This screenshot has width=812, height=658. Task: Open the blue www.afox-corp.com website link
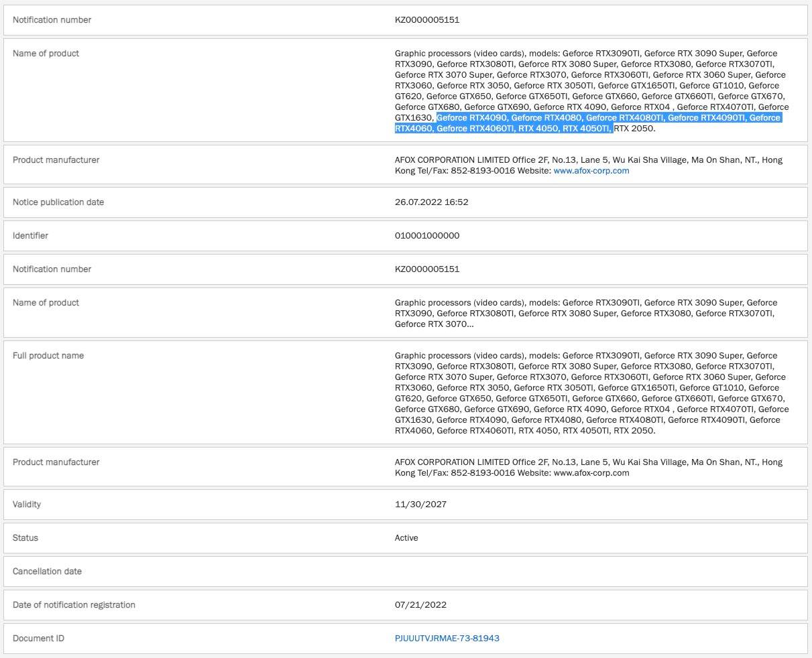[x=591, y=171]
